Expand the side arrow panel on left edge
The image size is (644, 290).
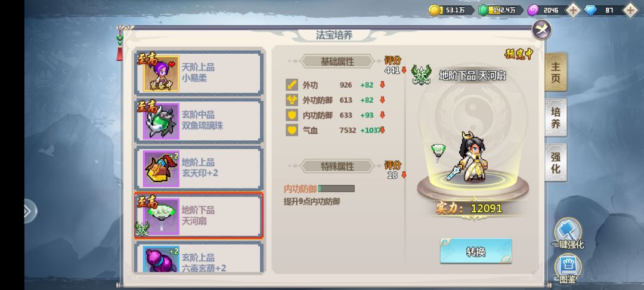click(30, 211)
